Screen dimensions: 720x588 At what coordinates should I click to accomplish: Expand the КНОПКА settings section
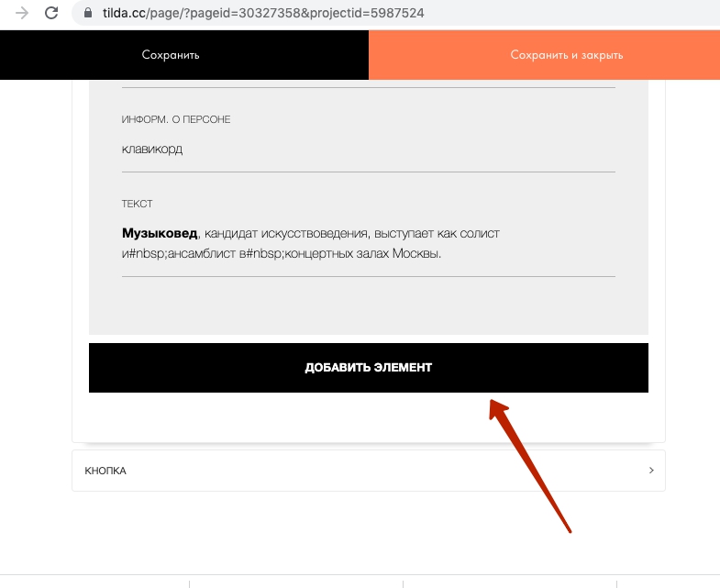(x=369, y=471)
